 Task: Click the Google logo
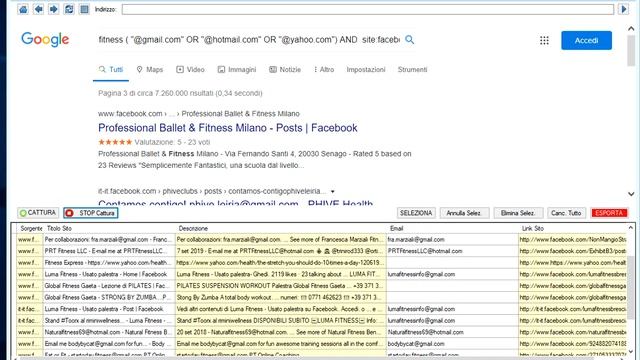point(45,40)
